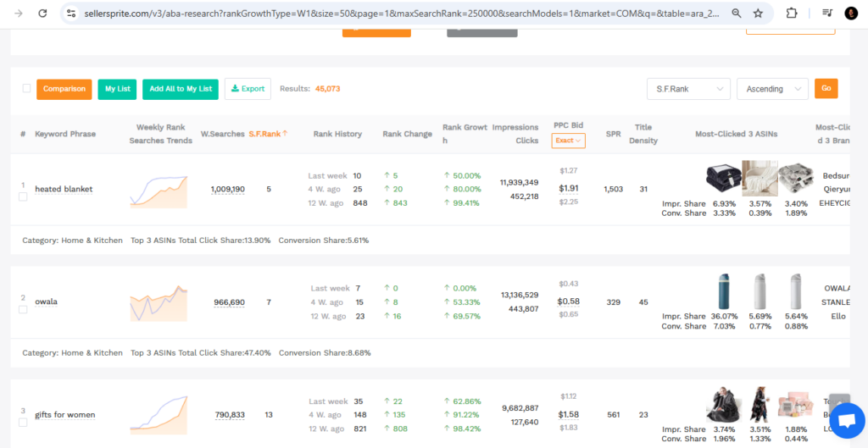Open the first white Owala bottle image, 5.69% share
The image size is (868, 448).
coord(759,291)
